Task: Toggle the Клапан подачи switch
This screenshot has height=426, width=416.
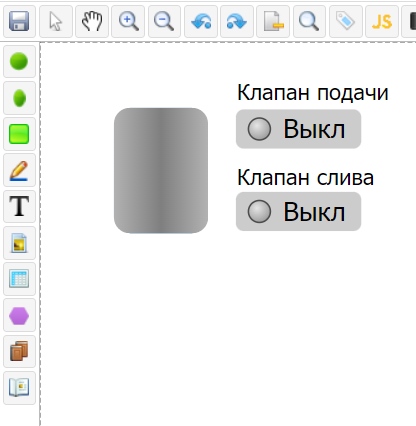Action: tap(298, 129)
